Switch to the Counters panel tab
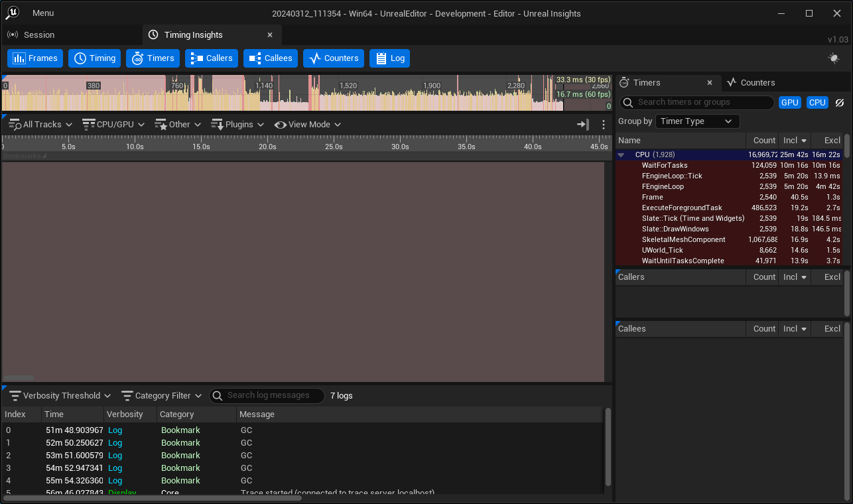 point(757,83)
